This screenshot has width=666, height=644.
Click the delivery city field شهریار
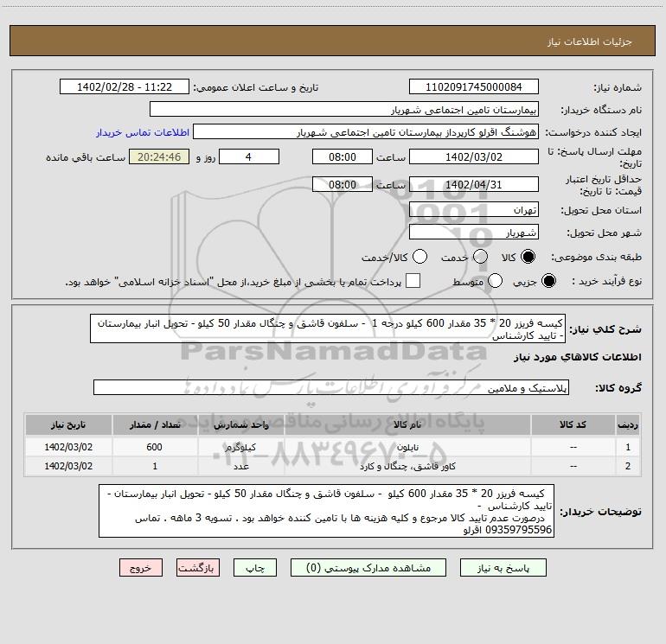(474, 233)
